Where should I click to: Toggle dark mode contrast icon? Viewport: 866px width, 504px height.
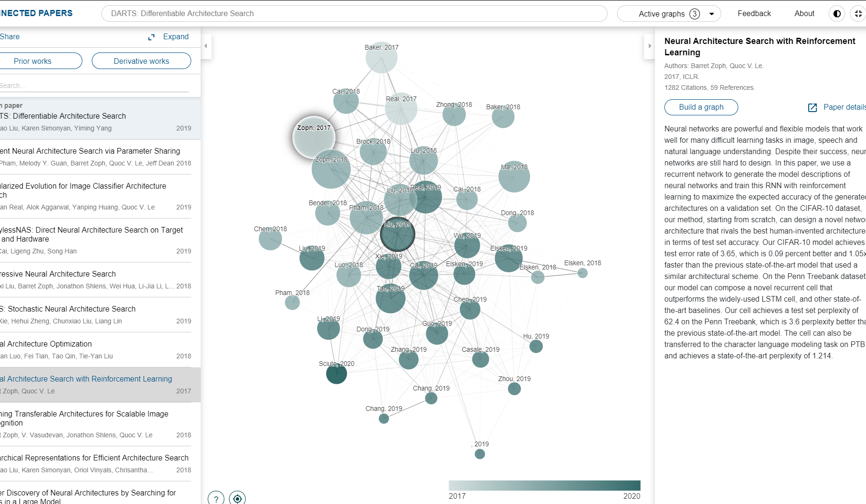click(837, 14)
